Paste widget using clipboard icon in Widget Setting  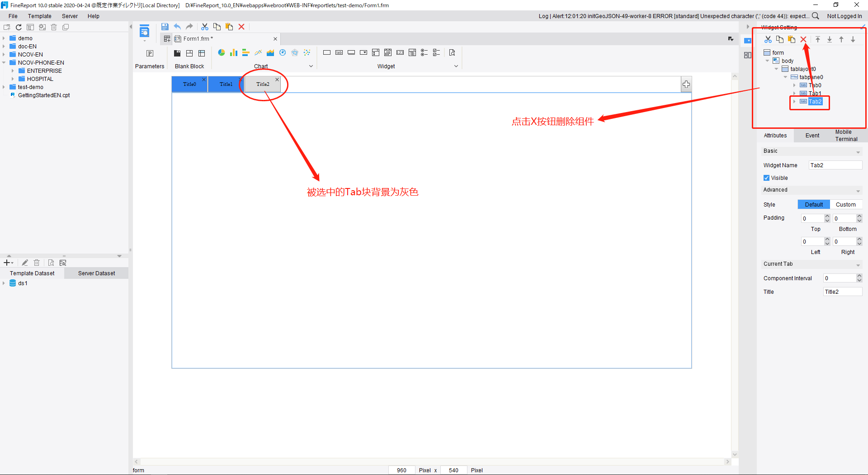(792, 40)
